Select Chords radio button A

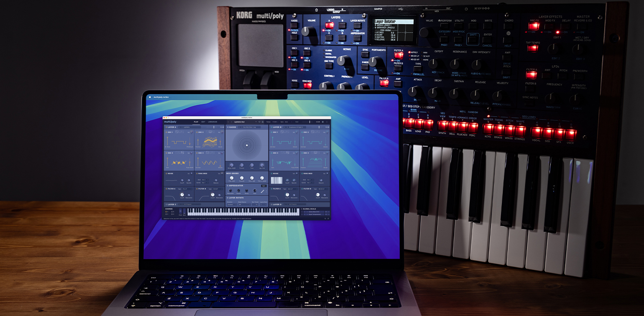(166, 212)
